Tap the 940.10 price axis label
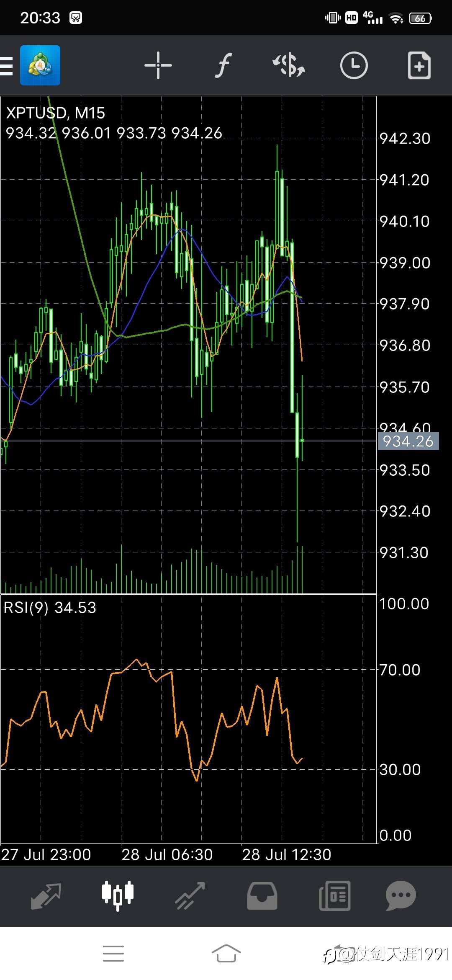452x980 pixels. [x=405, y=221]
